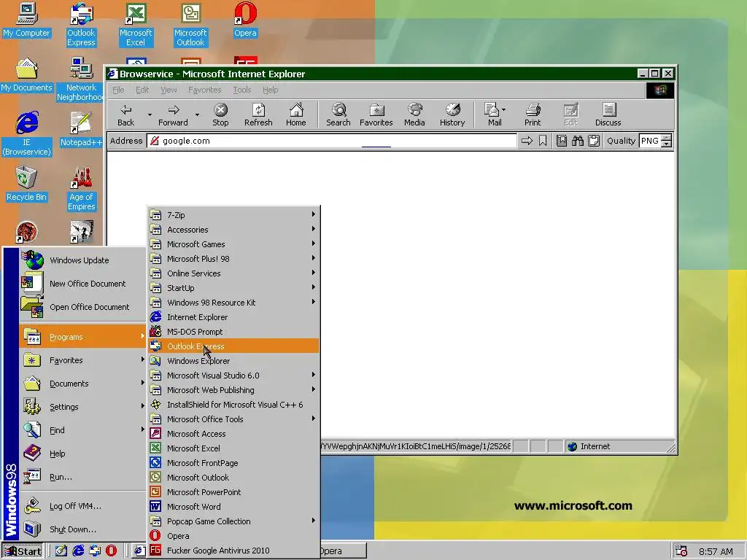Open Find in Start menu

82,430
